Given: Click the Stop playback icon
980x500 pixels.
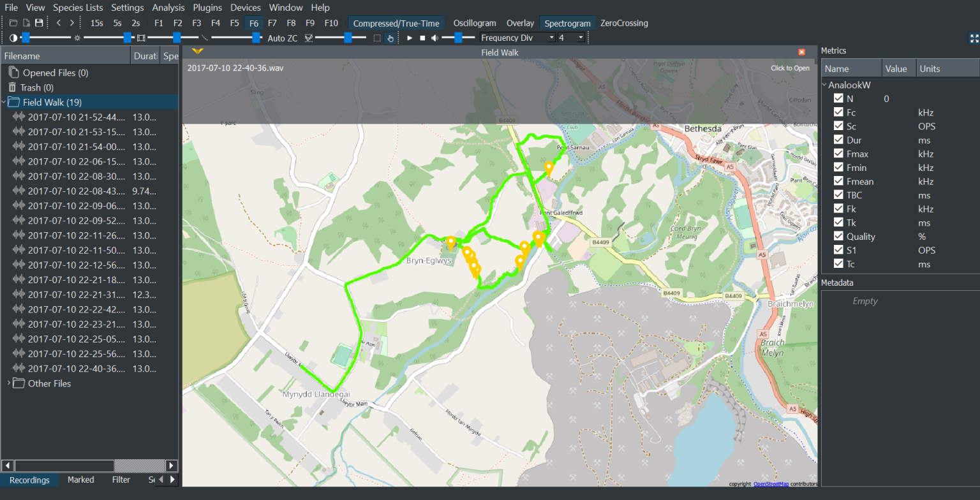Looking at the screenshot, I should pos(422,38).
